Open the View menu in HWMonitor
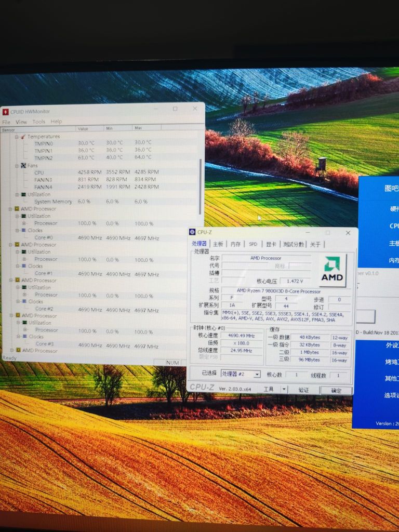Screen dimensions: 399x532 point(21,122)
